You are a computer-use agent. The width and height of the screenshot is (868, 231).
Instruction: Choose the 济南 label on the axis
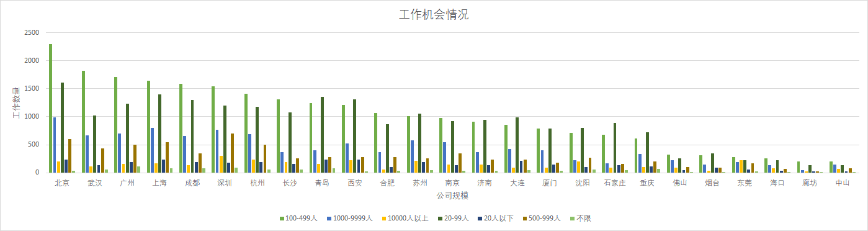485,183
